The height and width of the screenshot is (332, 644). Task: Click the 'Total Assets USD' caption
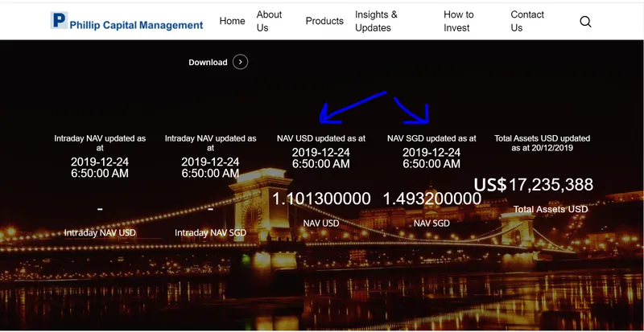tap(551, 209)
